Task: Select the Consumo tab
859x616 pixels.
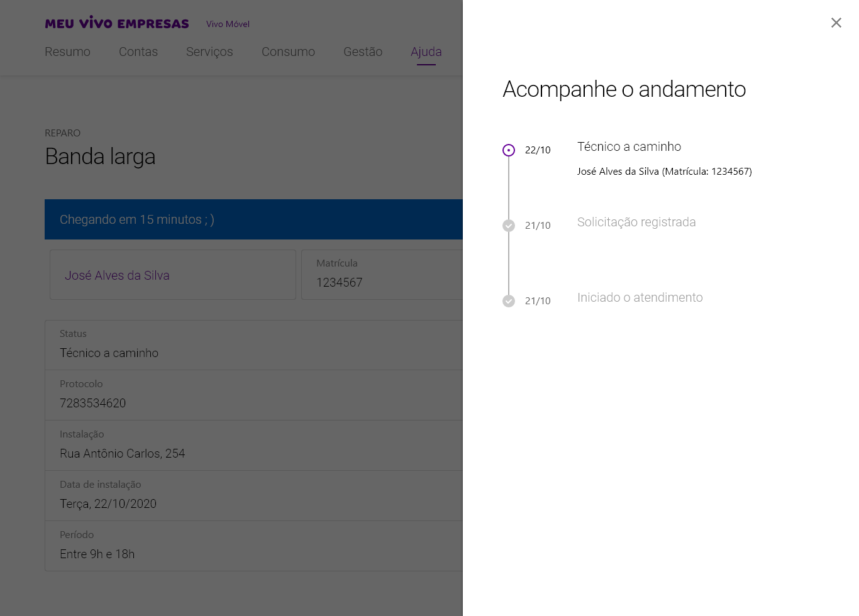Action: point(288,52)
